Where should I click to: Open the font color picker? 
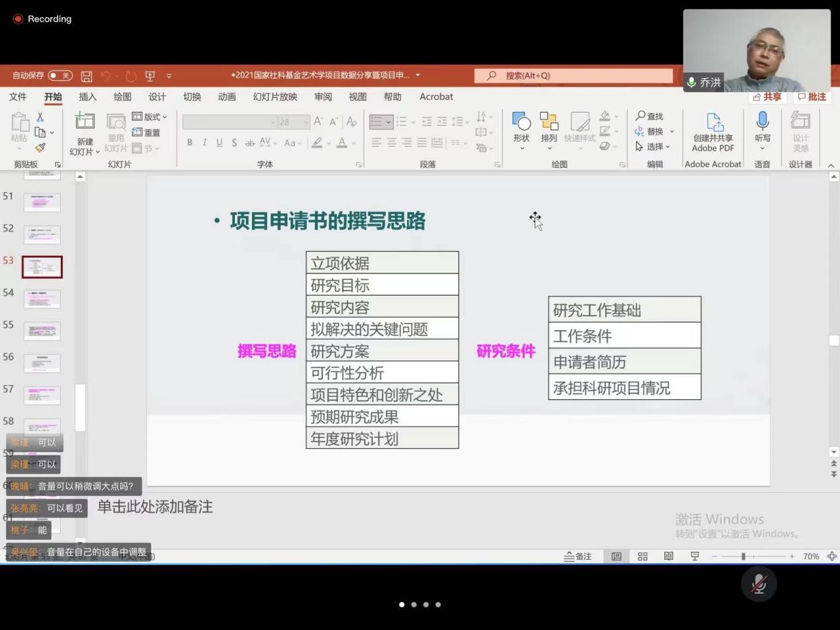pyautogui.click(x=342, y=143)
